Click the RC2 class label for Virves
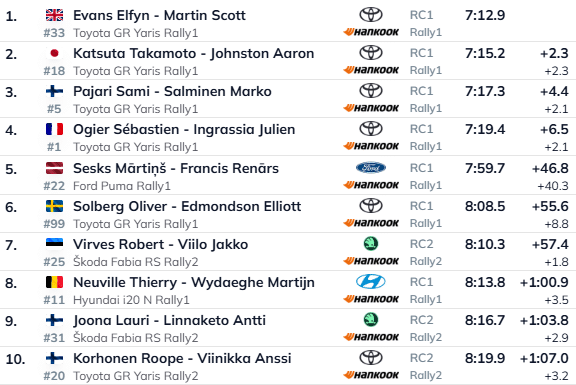The image size is (576, 385). (x=421, y=244)
